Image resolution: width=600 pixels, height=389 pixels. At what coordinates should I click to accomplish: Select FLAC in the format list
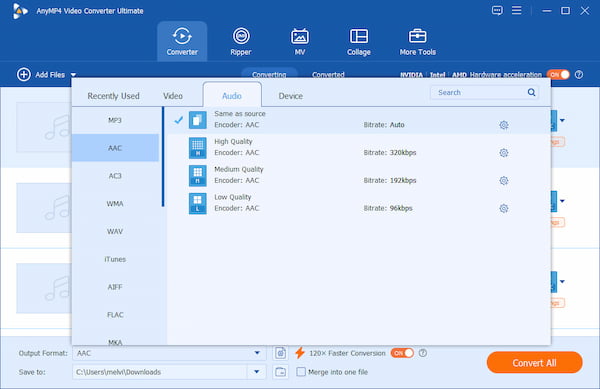pos(115,315)
